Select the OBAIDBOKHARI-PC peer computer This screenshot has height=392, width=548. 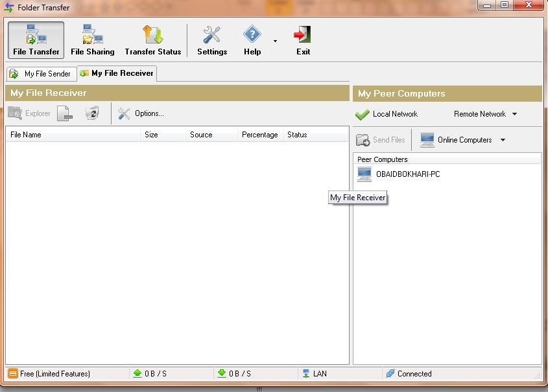click(x=398, y=174)
